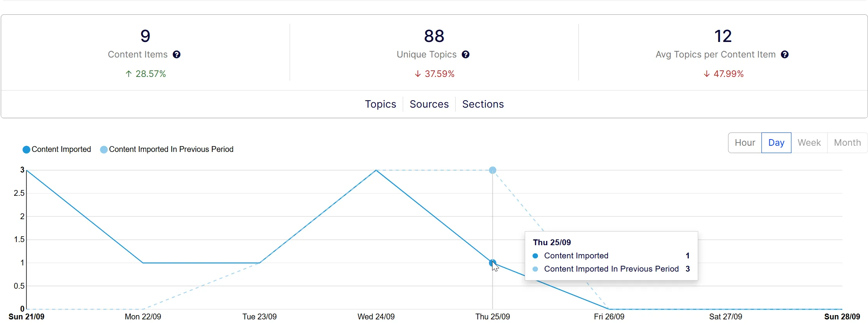
Task: Switch chart granularity to Month
Action: 847,143
